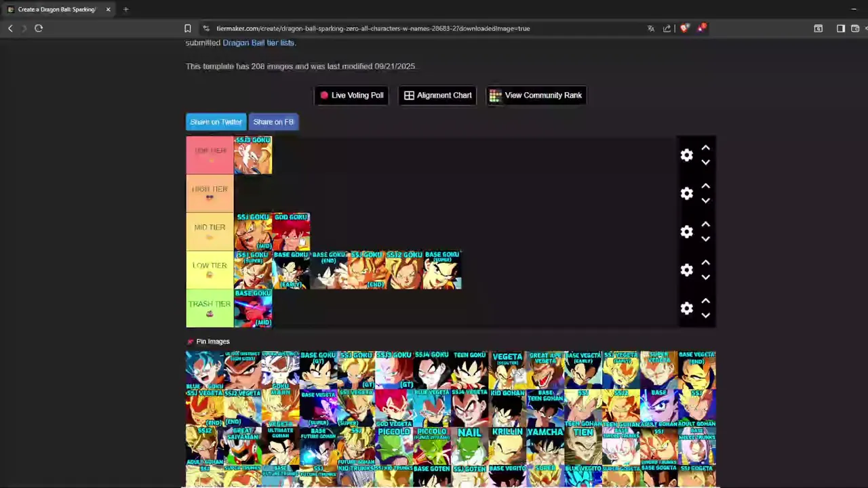Click the translate page icon
The height and width of the screenshot is (488, 868).
click(x=651, y=28)
